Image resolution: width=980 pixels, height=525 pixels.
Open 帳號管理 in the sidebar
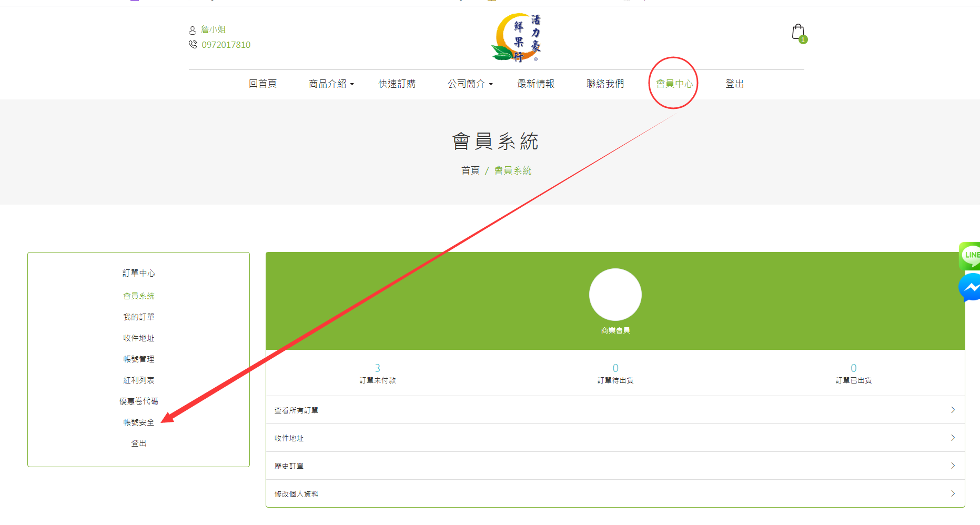tap(139, 359)
